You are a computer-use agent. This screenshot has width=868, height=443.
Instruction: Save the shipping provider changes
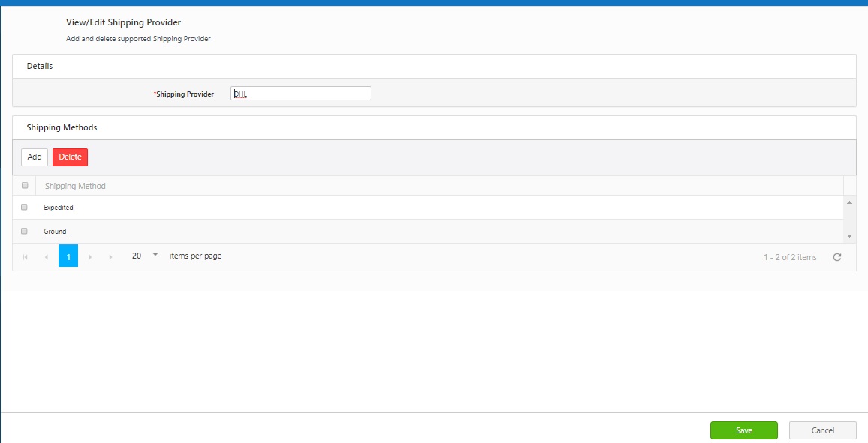coord(743,430)
